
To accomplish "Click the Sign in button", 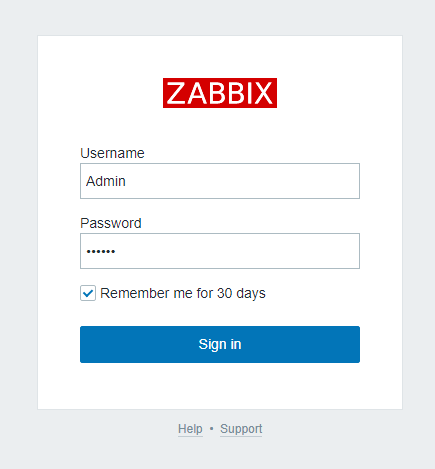I will tap(220, 344).
